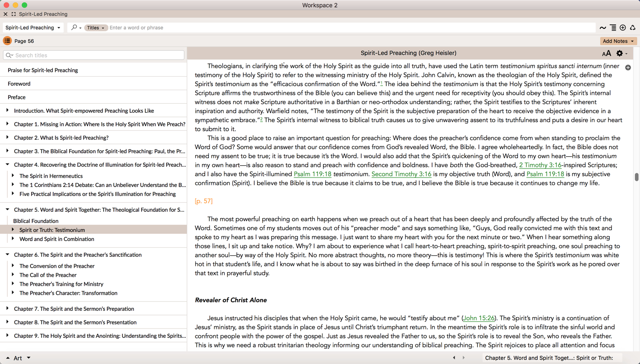Click the Spirit-Led Preaching (Greg Heisler) pane title

click(x=409, y=53)
